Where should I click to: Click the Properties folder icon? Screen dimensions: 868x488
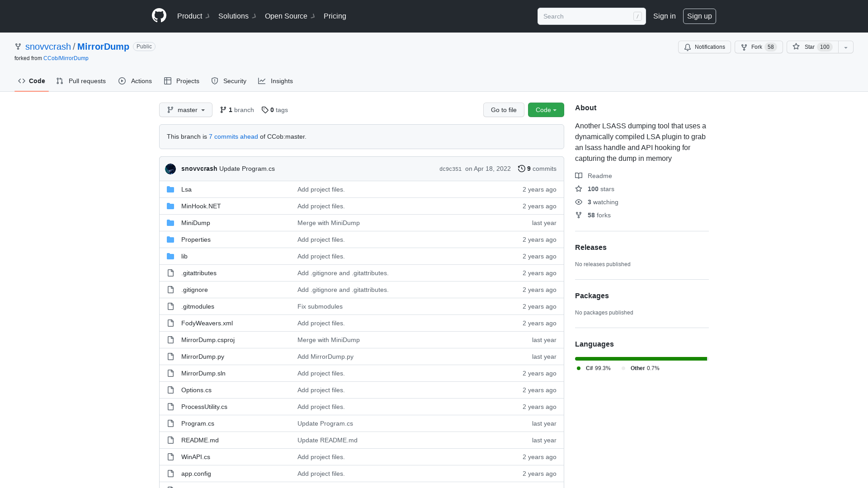[170, 239]
